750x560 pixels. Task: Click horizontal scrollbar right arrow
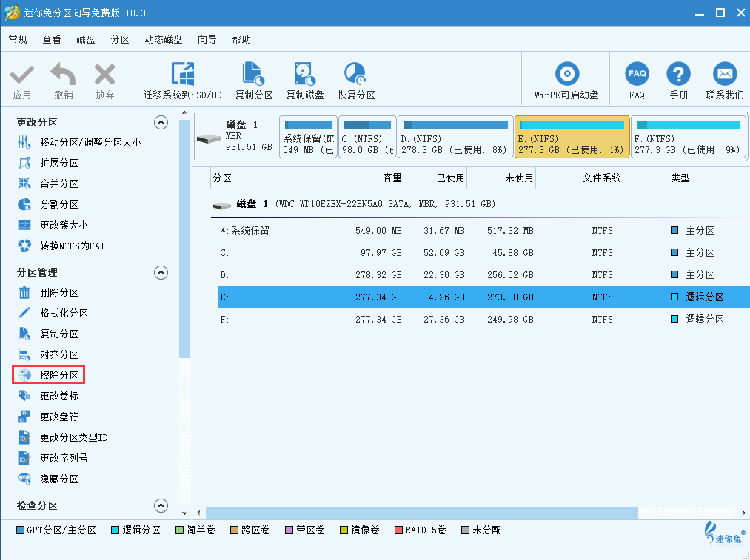coord(744,513)
